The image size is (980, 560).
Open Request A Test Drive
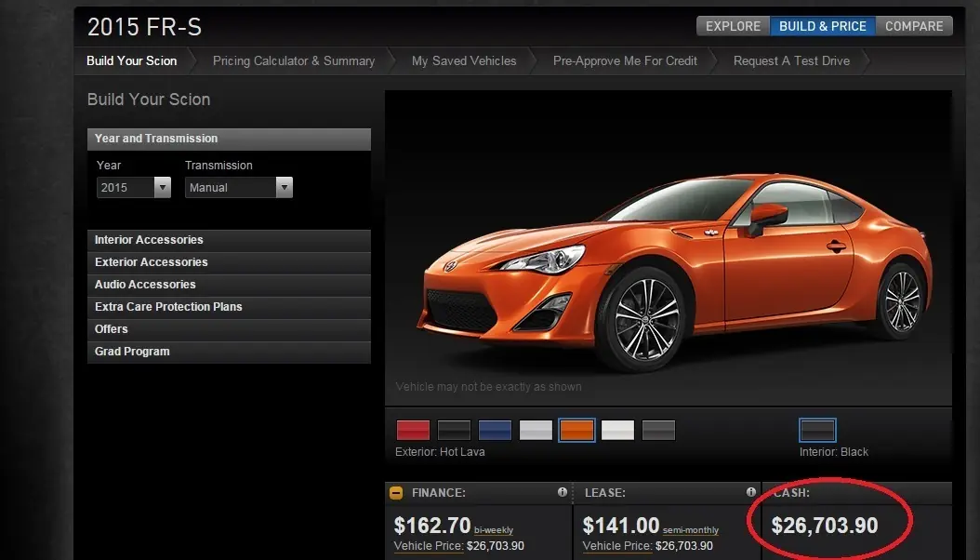tap(791, 60)
